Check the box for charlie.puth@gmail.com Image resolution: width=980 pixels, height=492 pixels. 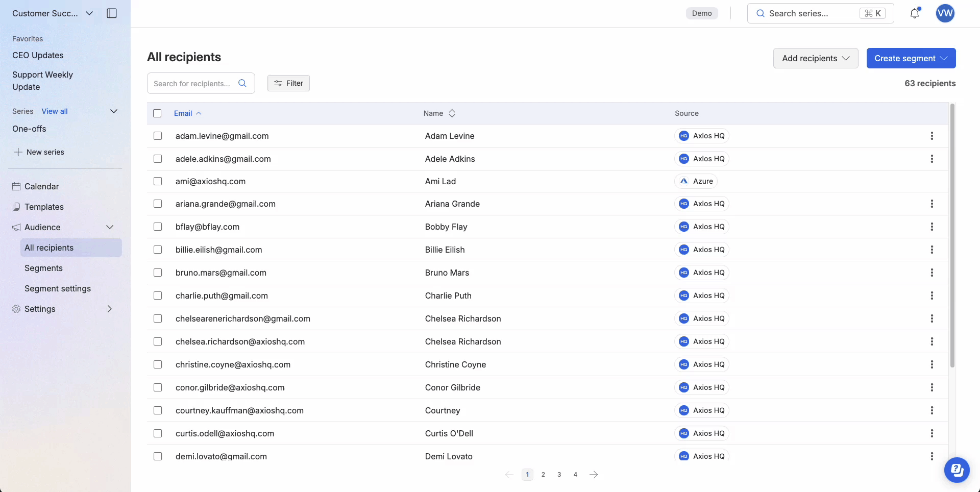tap(158, 296)
